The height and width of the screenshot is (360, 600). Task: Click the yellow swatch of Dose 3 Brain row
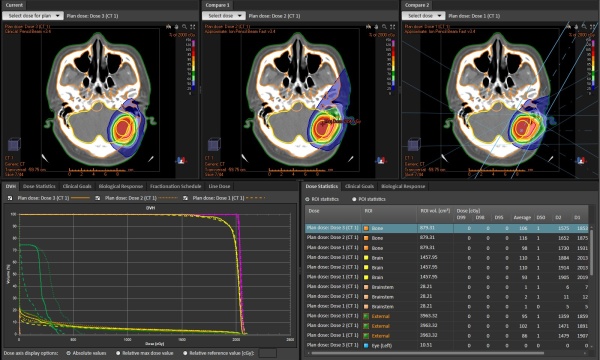click(366, 258)
